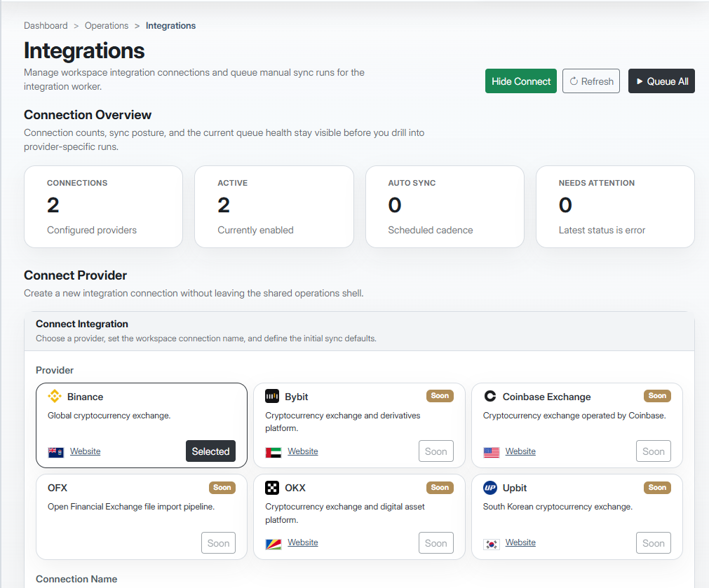
Task: Queue all integration sync runs
Action: click(x=661, y=81)
